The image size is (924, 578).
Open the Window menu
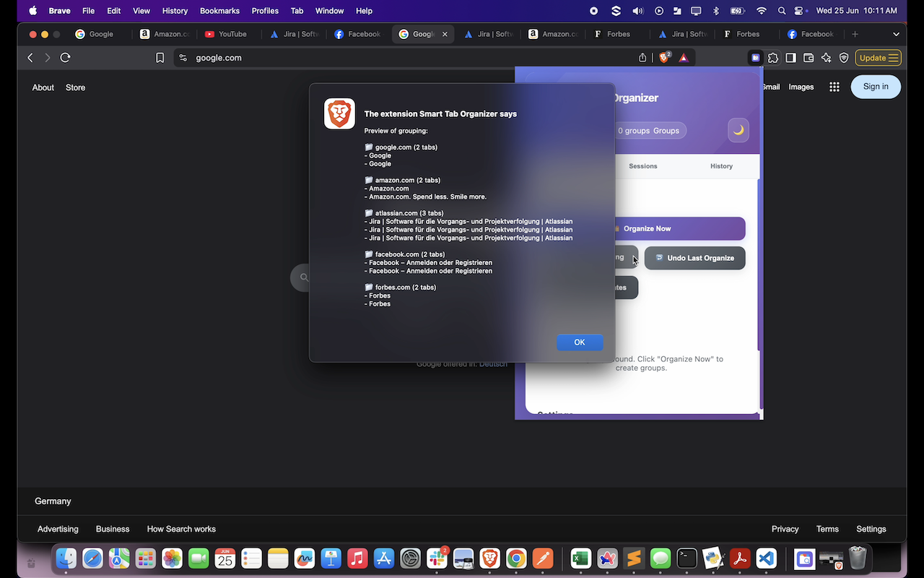(330, 11)
